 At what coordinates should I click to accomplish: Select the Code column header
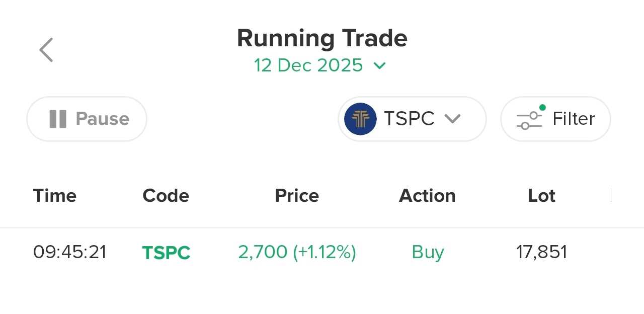(x=166, y=195)
